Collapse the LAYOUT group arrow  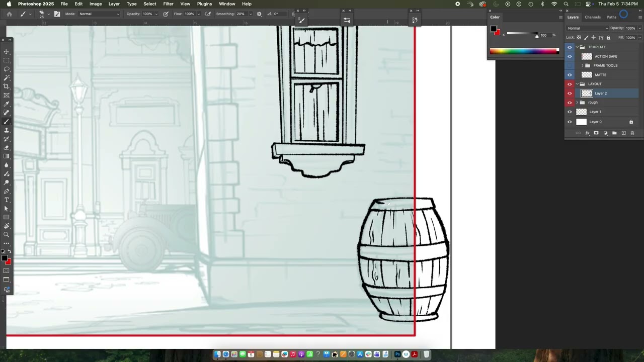click(577, 84)
